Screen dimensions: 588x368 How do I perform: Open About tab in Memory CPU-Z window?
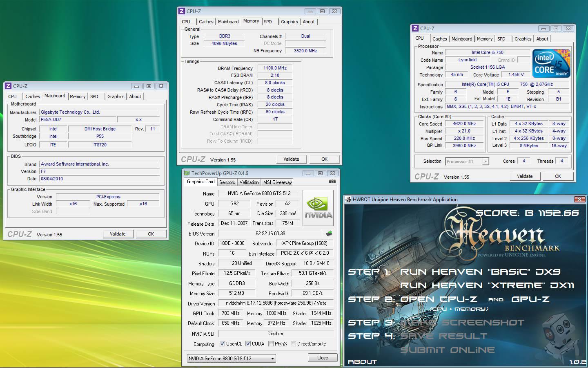coord(309,22)
